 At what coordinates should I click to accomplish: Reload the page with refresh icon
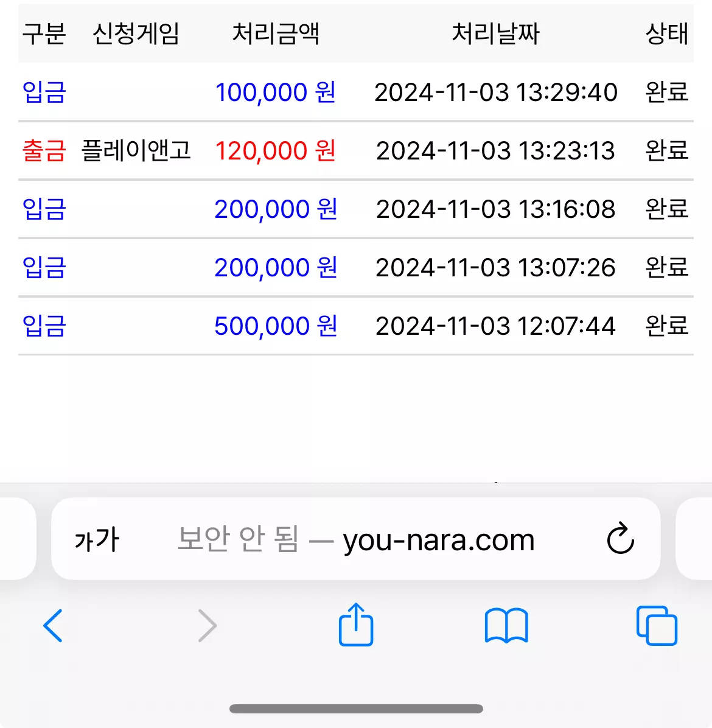[621, 539]
